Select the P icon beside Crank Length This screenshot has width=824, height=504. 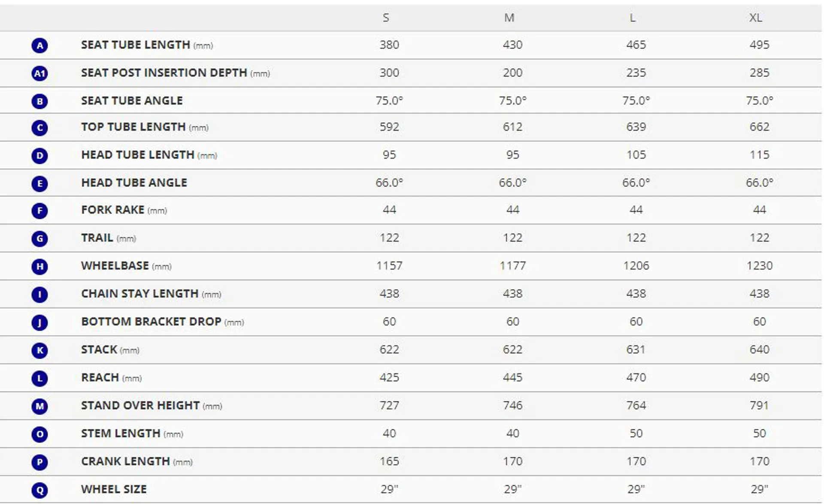click(39, 462)
